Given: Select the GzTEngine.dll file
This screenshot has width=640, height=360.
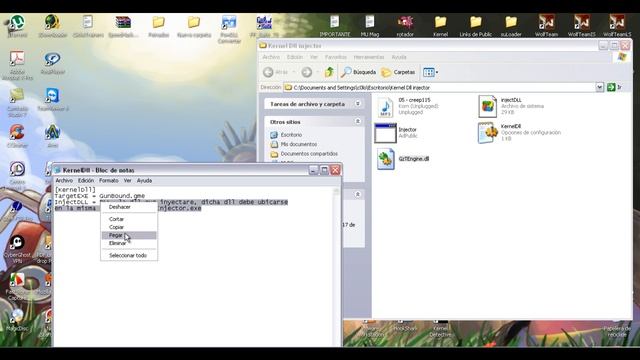Looking at the screenshot, I should pos(402,159).
